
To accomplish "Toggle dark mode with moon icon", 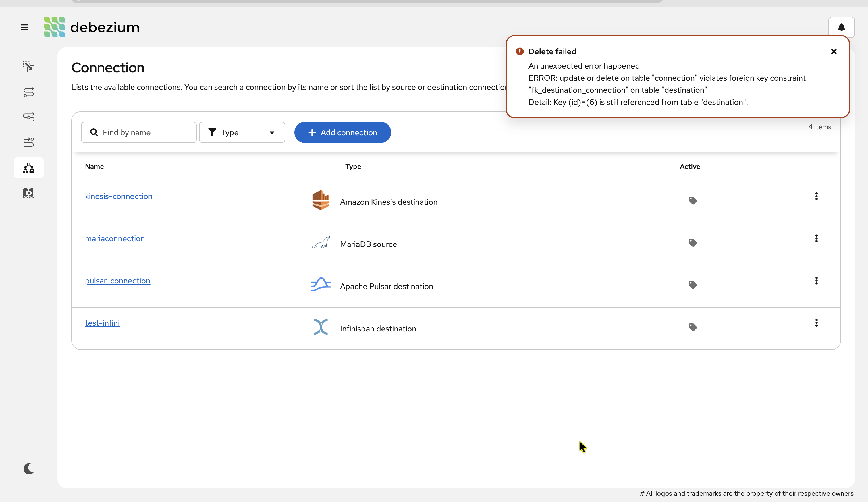I will 29,469.
